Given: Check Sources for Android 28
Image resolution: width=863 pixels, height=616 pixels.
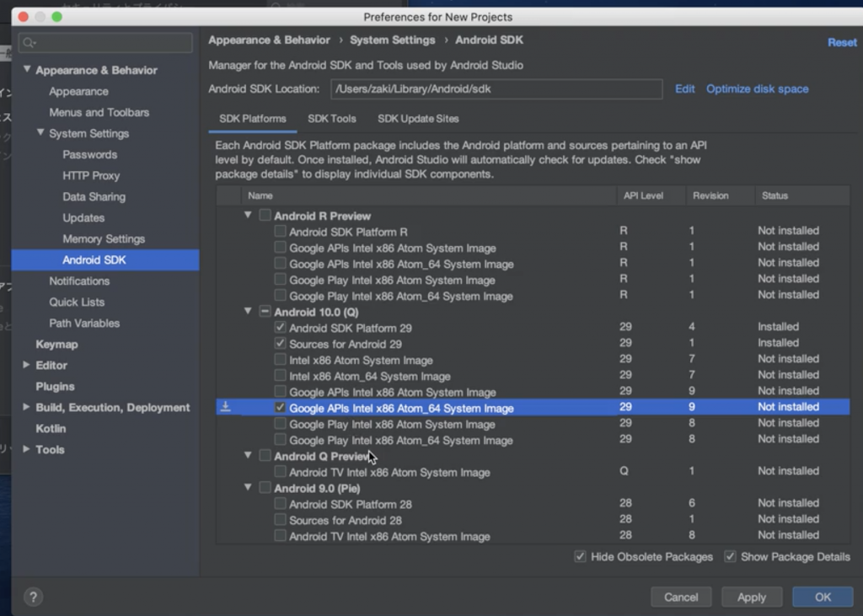Looking at the screenshot, I should pos(280,520).
